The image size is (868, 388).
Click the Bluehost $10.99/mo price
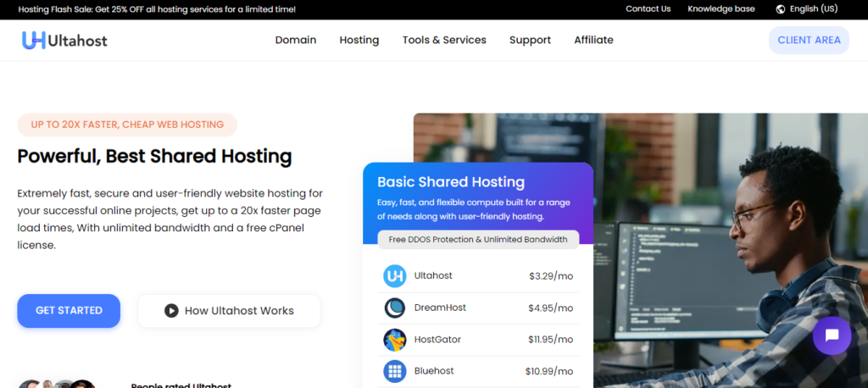pos(549,371)
